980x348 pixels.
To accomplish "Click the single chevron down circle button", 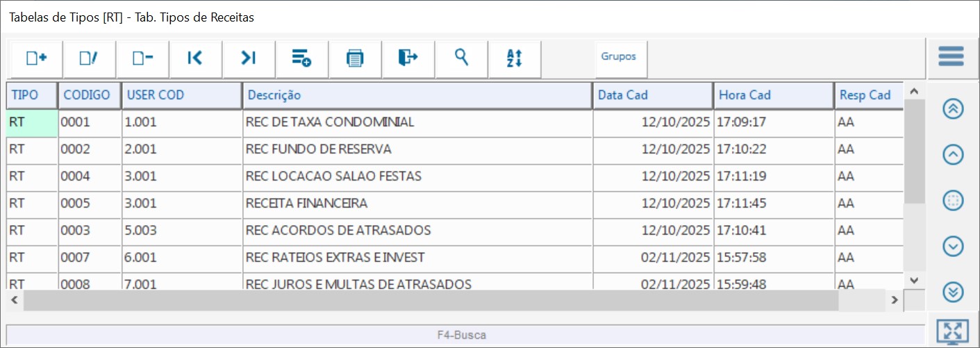I will click(x=953, y=246).
